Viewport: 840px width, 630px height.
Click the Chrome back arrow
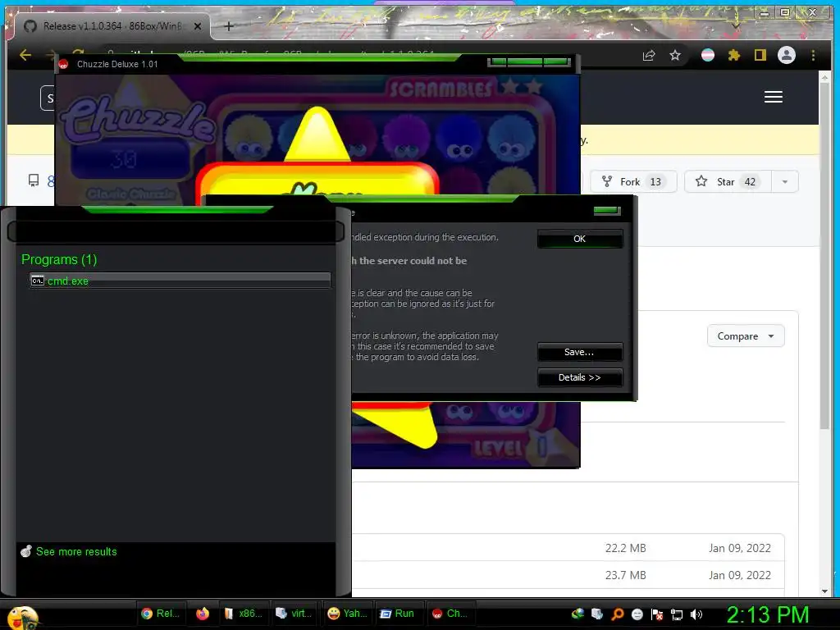(x=25, y=55)
